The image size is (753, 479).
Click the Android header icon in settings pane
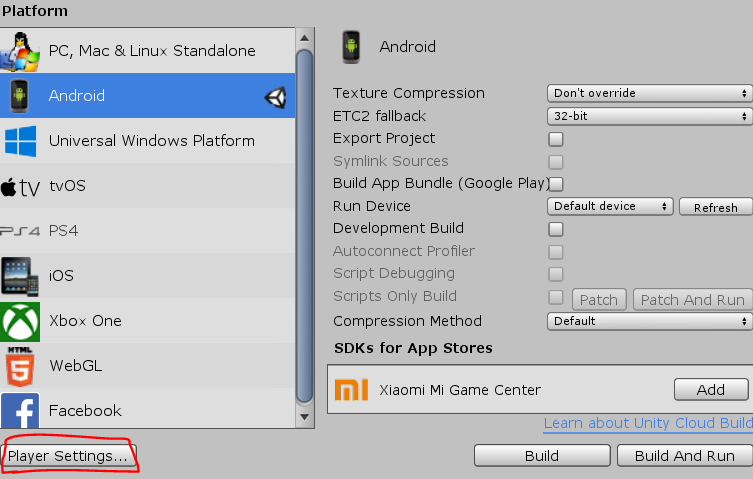pos(351,47)
